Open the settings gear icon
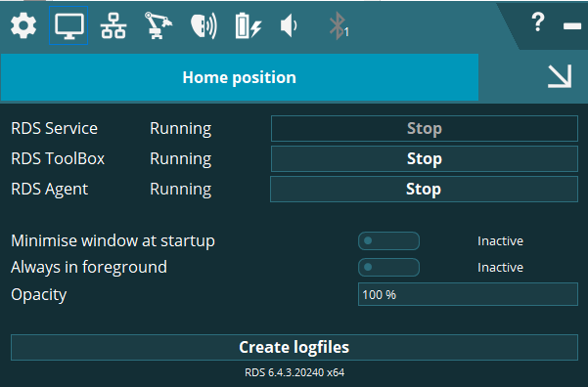 23,25
